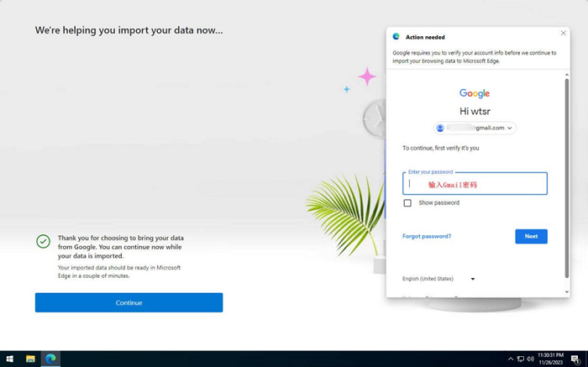588x367 pixels.
Task: Click the Edge logo in Action needed header
Action: coord(396,36)
